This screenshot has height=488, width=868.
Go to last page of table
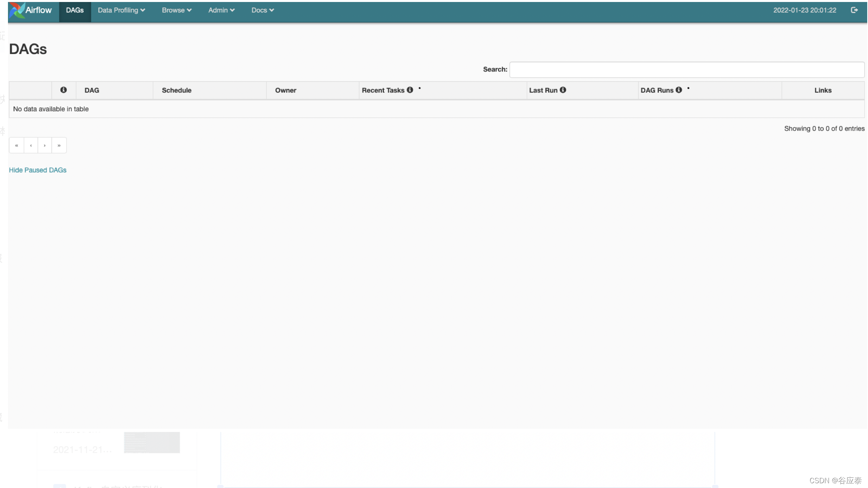(59, 145)
